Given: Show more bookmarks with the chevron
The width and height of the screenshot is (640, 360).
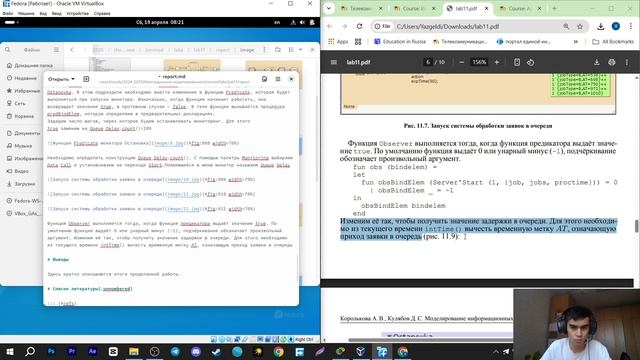Looking at the screenshot, I should click(x=576, y=42).
